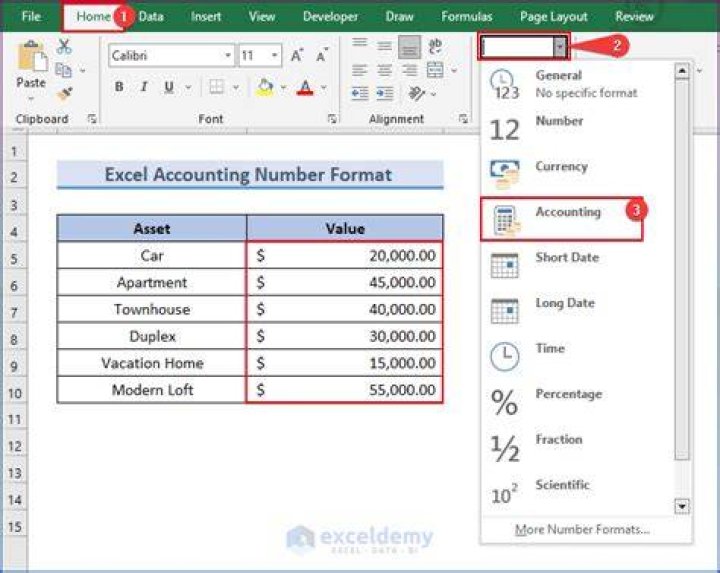720x573 pixels.
Task: Switch to the Formulas tab
Action: [x=467, y=17]
